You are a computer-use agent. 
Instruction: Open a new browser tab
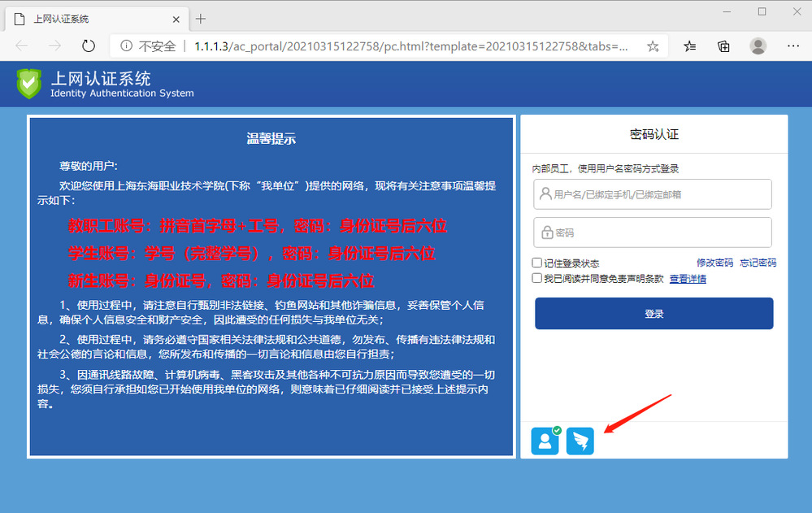(x=201, y=19)
